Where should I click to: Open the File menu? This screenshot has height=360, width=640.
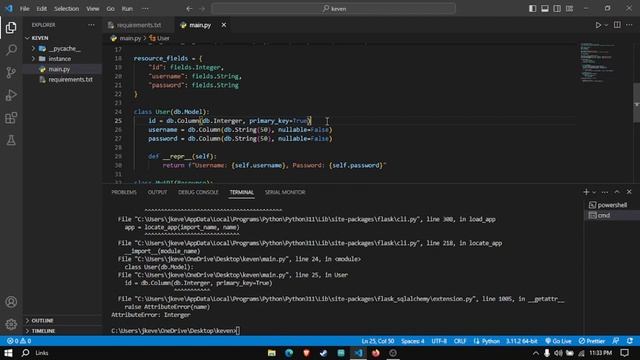pos(24,9)
